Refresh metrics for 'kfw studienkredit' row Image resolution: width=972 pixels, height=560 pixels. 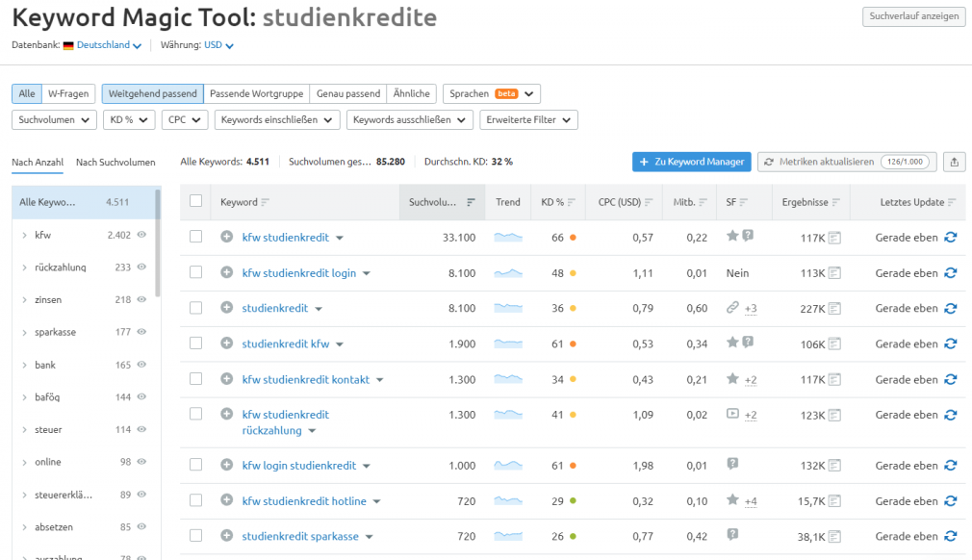pos(950,238)
